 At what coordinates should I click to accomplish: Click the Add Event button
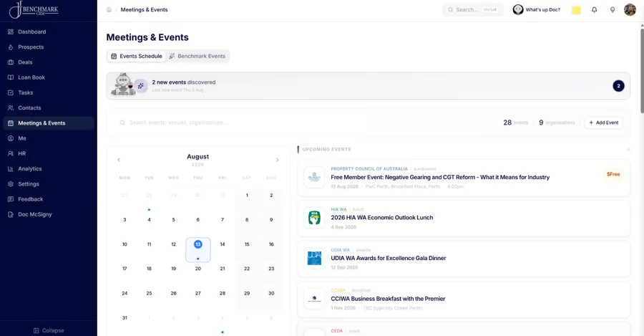tap(603, 123)
